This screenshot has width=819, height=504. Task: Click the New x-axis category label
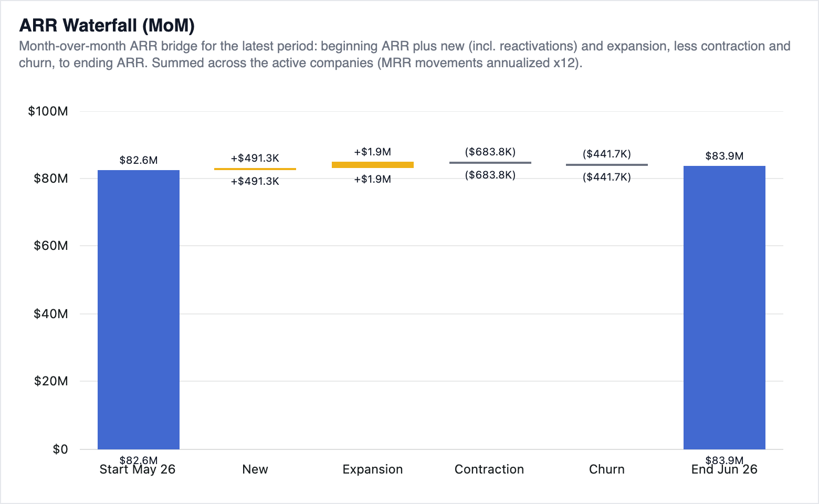coord(255,469)
